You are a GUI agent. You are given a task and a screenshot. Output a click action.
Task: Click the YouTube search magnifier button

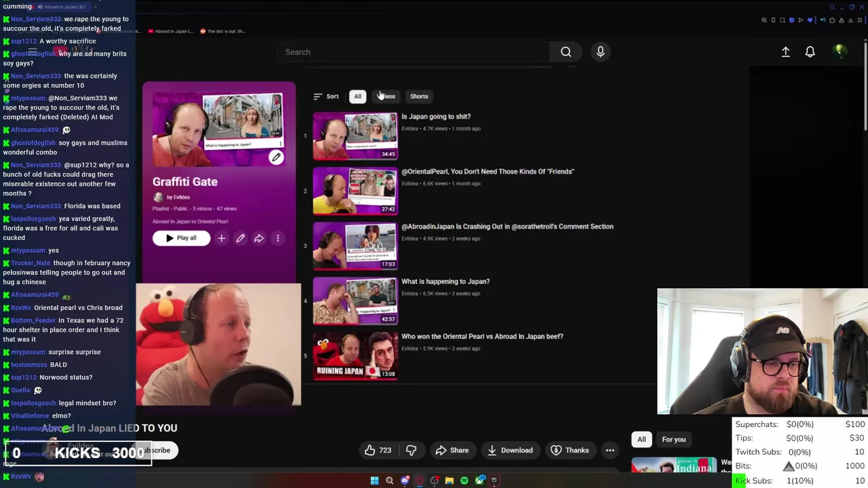[566, 52]
